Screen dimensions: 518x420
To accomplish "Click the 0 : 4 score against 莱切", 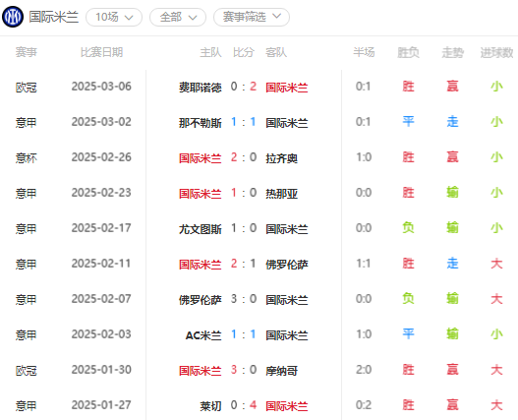I will point(244,405).
